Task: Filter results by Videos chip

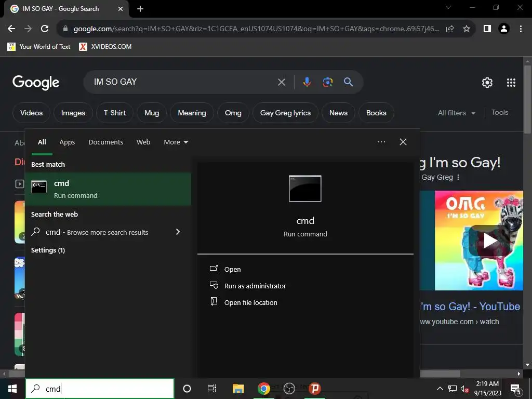Action: [31, 113]
